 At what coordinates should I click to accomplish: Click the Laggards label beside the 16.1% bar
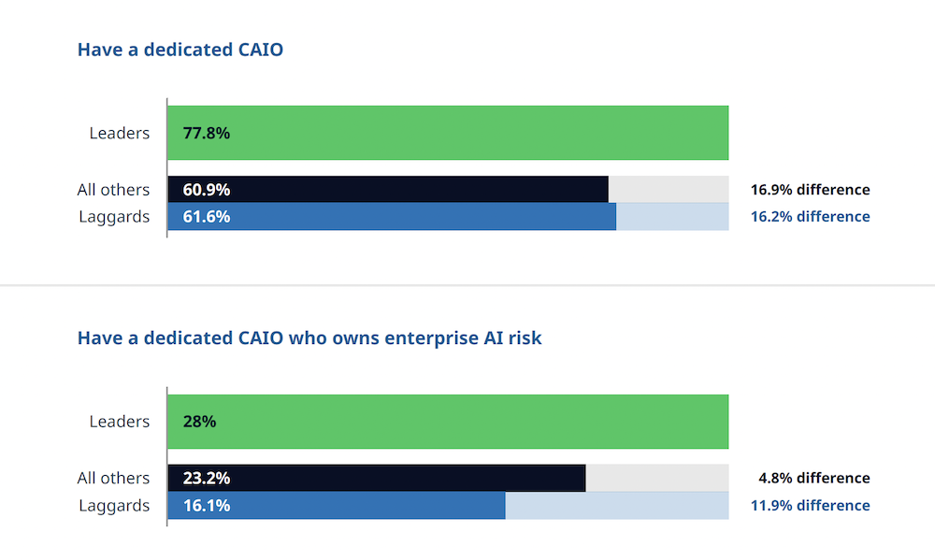tap(113, 506)
